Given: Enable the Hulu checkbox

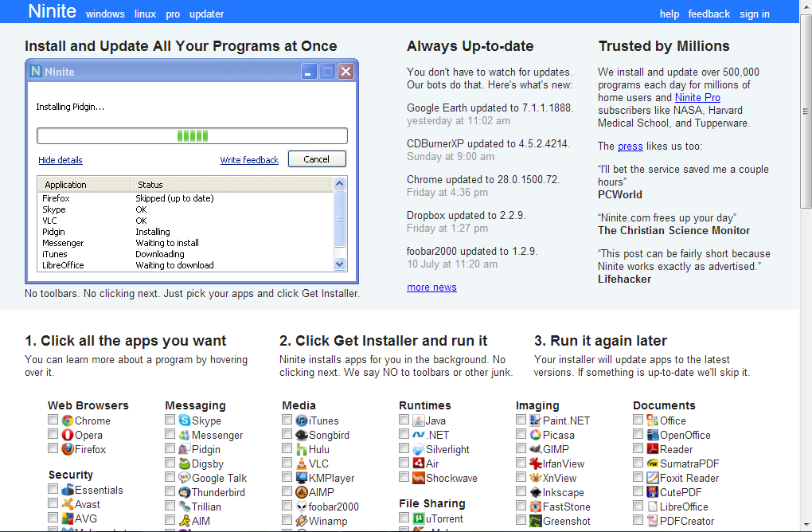Looking at the screenshot, I should [x=287, y=448].
